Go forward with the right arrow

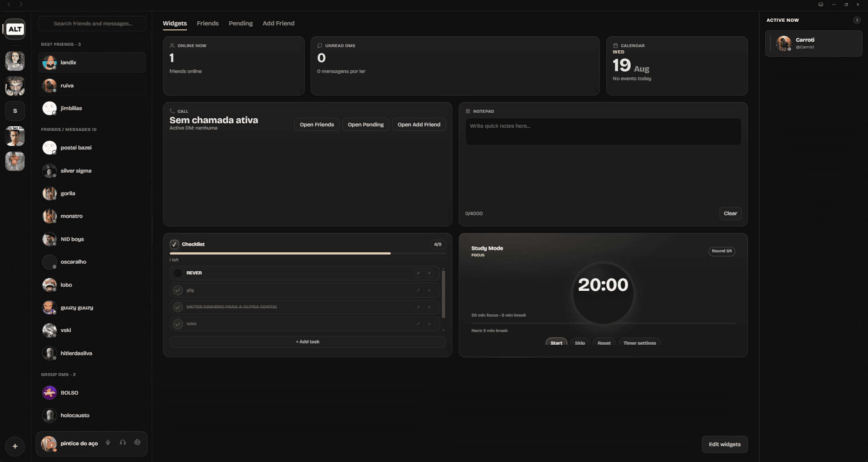click(x=21, y=5)
